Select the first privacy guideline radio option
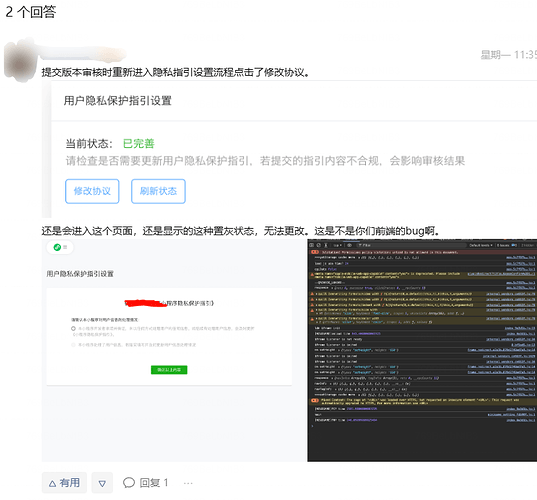This screenshot has height=500, width=537. [73, 328]
